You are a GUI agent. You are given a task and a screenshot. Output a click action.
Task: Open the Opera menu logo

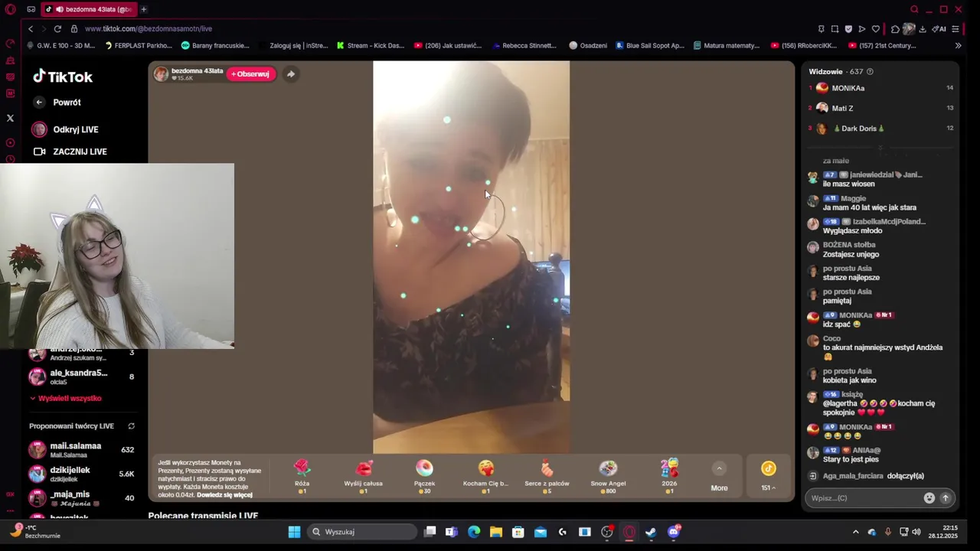tap(10, 9)
